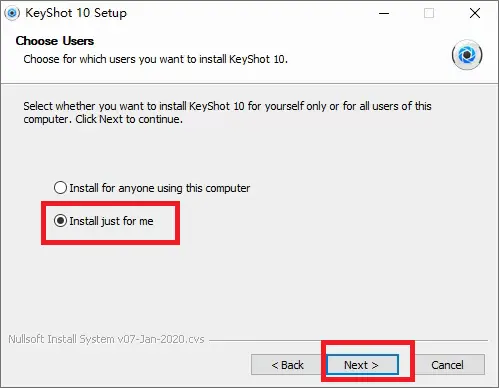Click the separator line beside the Nullsoft text
Image resolution: width=499 pixels, height=388 pixels.
coord(348,341)
